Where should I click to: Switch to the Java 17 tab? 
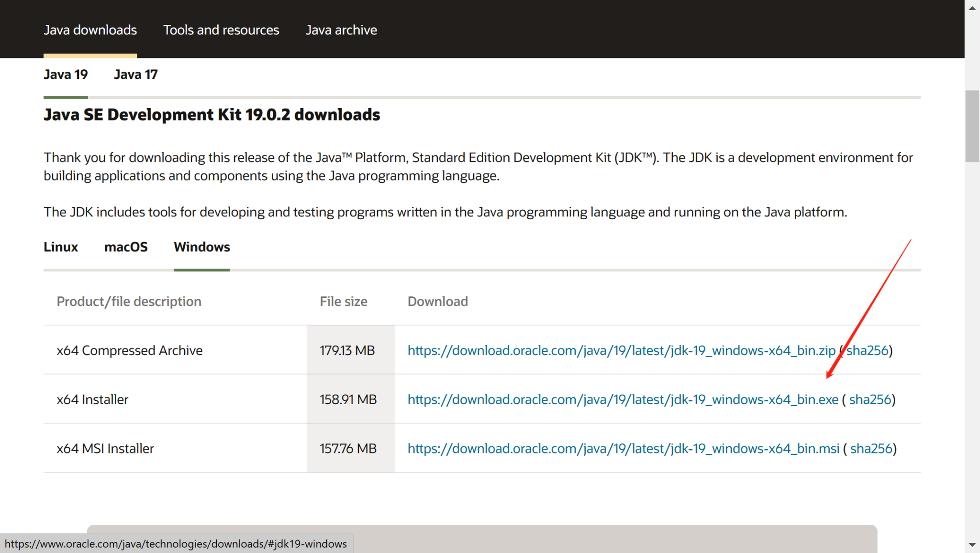tap(134, 75)
